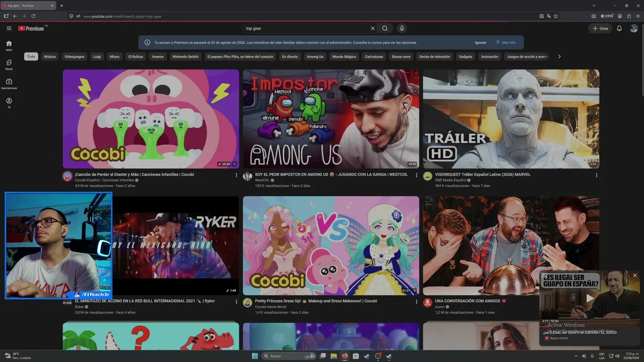Open the notifications bell
The height and width of the screenshot is (362, 644).
point(619,29)
